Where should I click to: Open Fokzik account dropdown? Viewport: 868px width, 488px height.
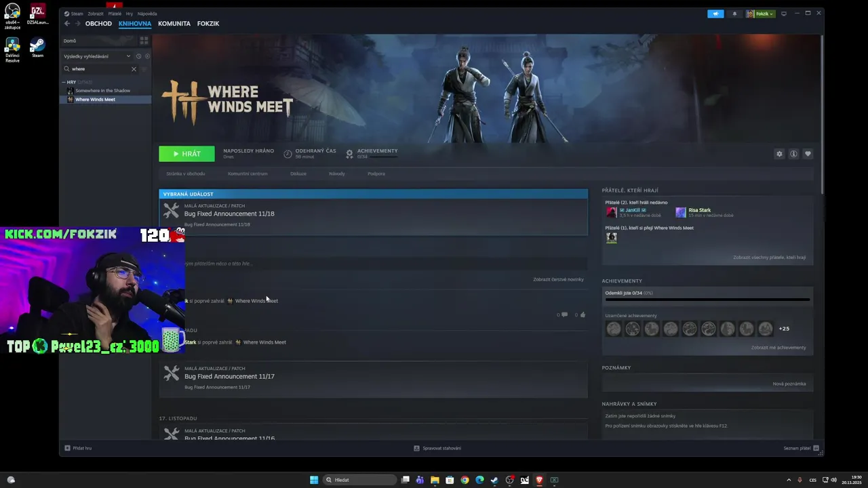click(760, 14)
